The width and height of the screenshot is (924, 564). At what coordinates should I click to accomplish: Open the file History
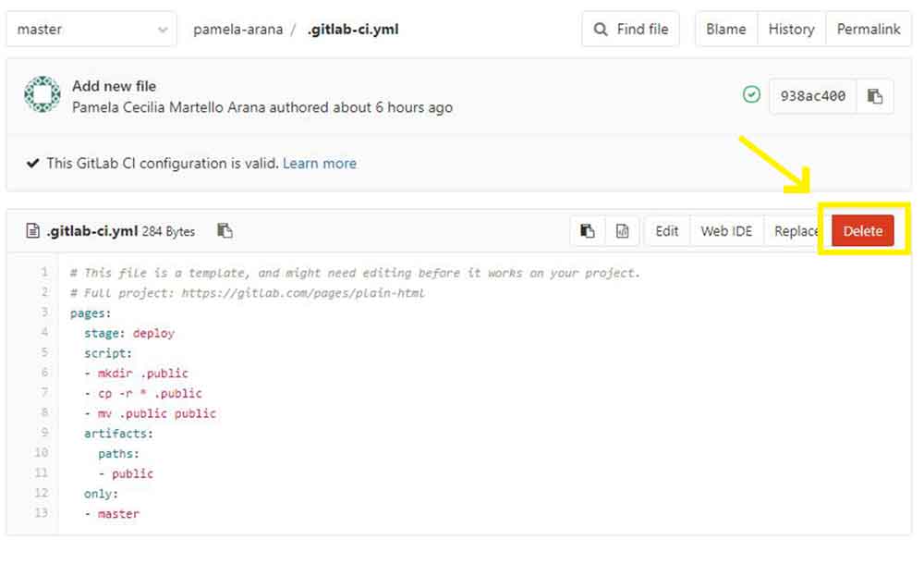point(791,30)
